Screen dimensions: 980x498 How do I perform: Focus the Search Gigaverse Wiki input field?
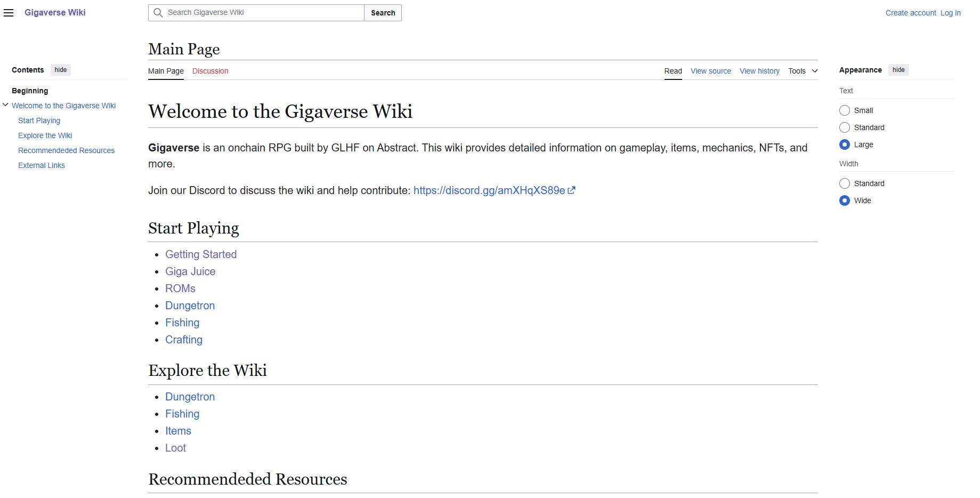pyautogui.click(x=264, y=13)
